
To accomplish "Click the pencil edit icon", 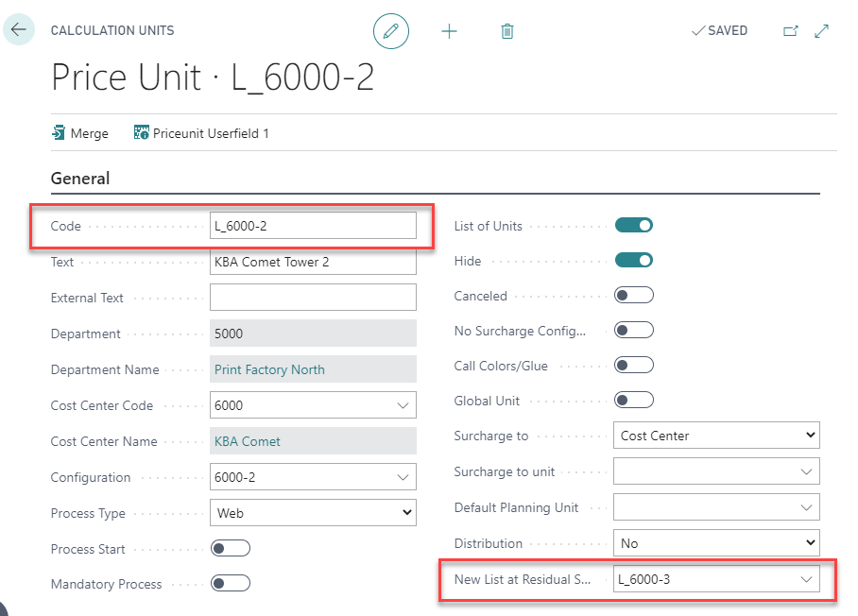I will click(391, 31).
